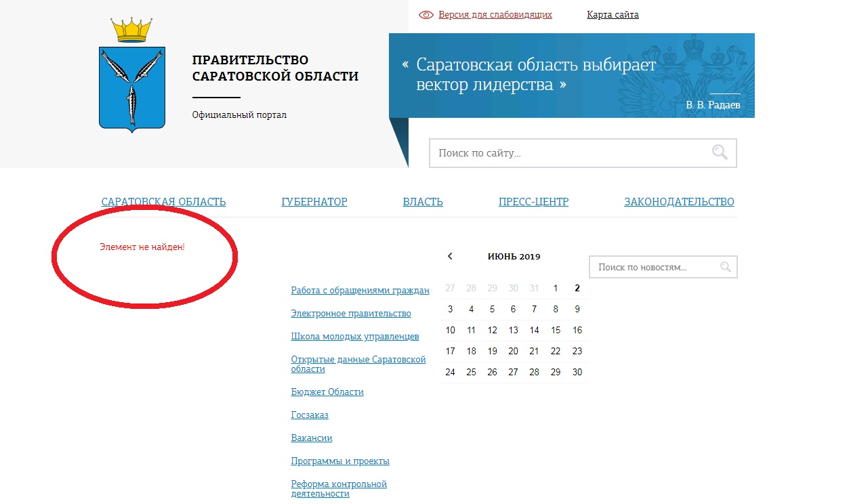Open the ПРЕСС-ЦЕНТР menu item
Screen dimensions: 849x504
pyautogui.click(x=533, y=202)
